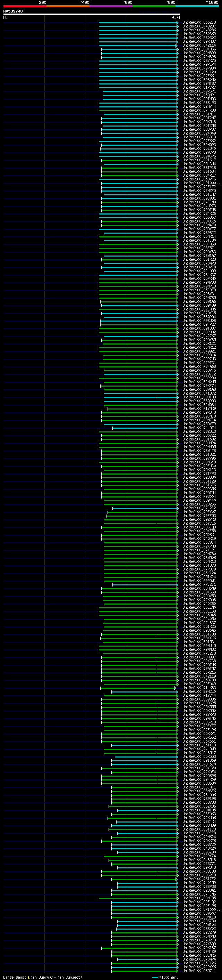Image resolution: width=222 pixels, height=980 pixels.
Task: Click the last hit UniRef100_O65741
Action: click(x=199, y=971)
